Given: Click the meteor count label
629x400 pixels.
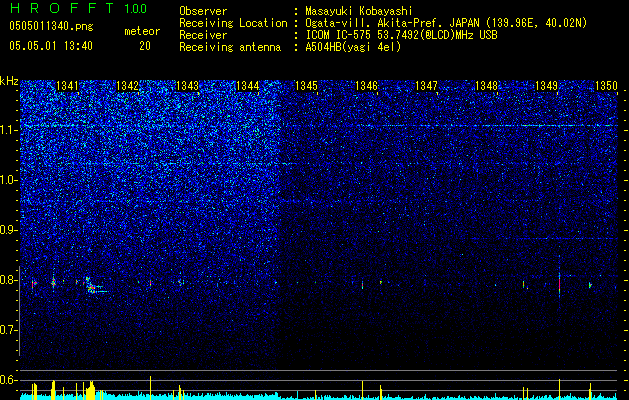Looking at the screenshot, I should (x=142, y=31).
